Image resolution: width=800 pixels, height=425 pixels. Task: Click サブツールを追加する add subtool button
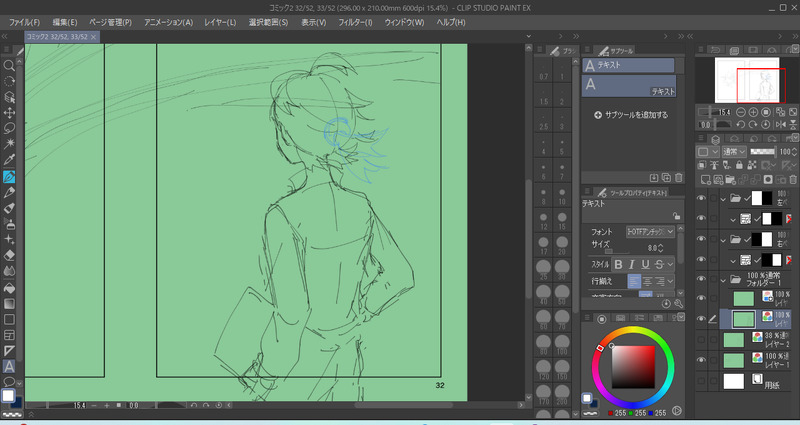pos(631,115)
